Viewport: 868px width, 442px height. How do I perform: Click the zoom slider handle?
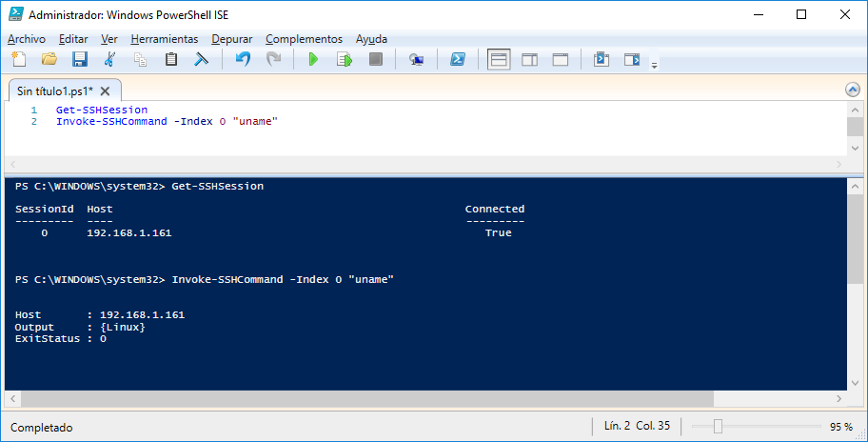719,427
